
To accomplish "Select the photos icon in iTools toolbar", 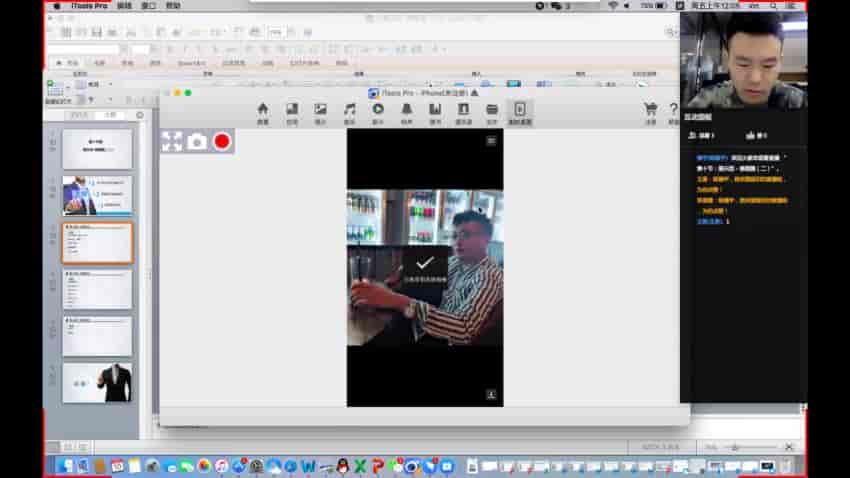I will (x=320, y=111).
